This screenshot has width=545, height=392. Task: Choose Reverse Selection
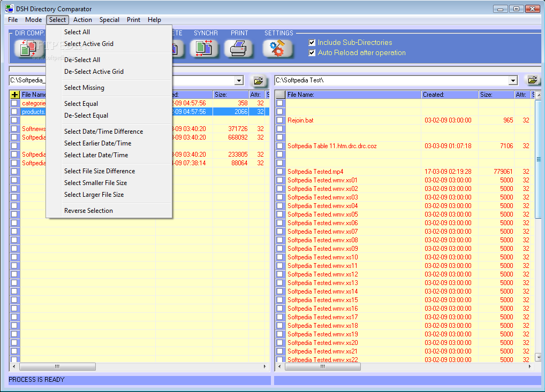tap(109, 210)
